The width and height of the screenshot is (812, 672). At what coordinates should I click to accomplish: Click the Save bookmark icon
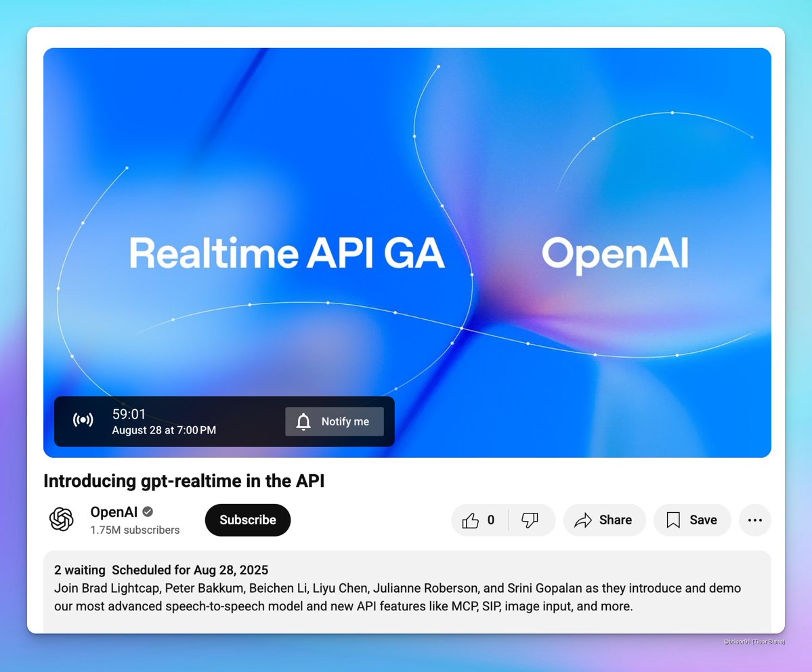tap(673, 520)
